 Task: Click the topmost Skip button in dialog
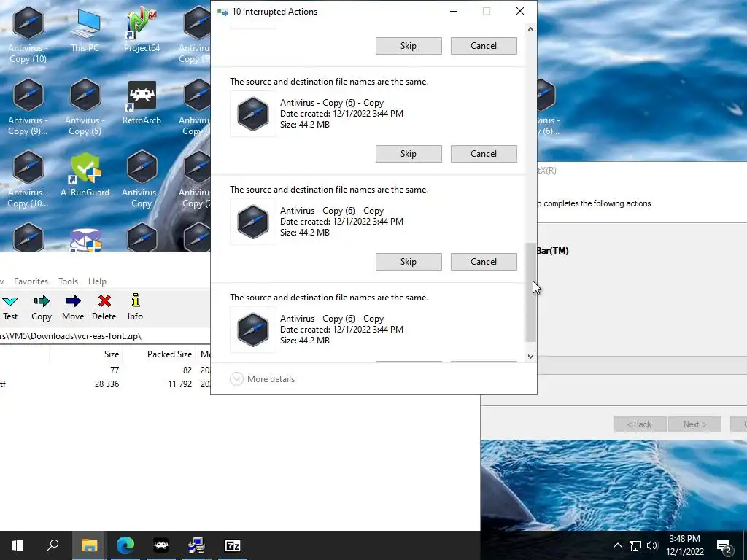409,46
